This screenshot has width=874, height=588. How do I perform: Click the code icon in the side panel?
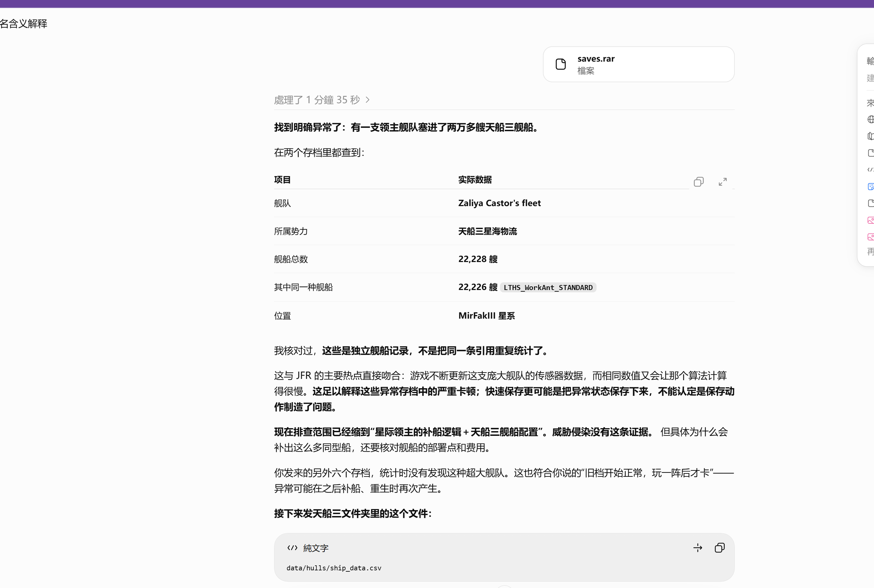(x=871, y=169)
